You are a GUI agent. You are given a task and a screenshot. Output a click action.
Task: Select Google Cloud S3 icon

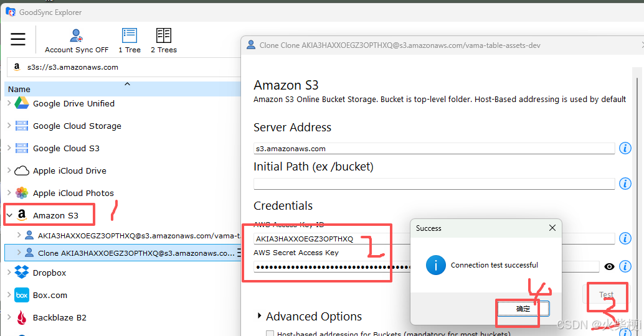click(x=22, y=148)
